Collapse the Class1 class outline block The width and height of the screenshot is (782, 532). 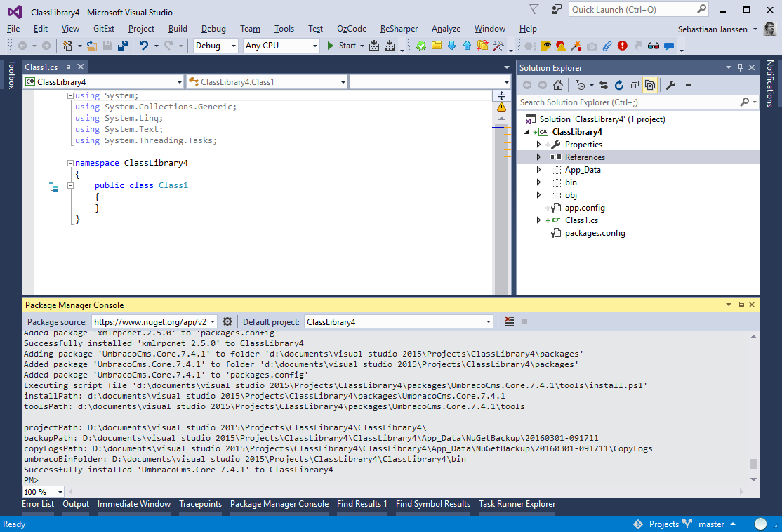click(x=70, y=185)
